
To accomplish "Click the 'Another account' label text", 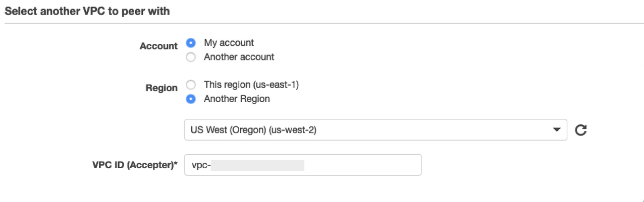I will [x=239, y=57].
